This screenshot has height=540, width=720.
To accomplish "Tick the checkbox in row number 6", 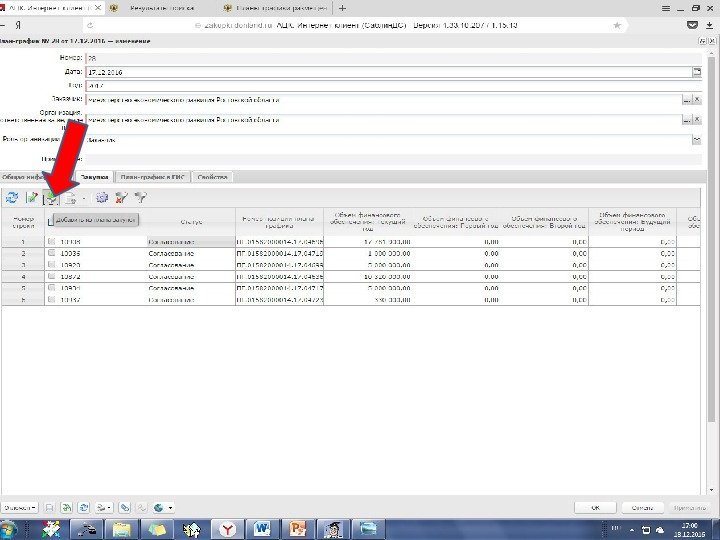I will (51, 299).
